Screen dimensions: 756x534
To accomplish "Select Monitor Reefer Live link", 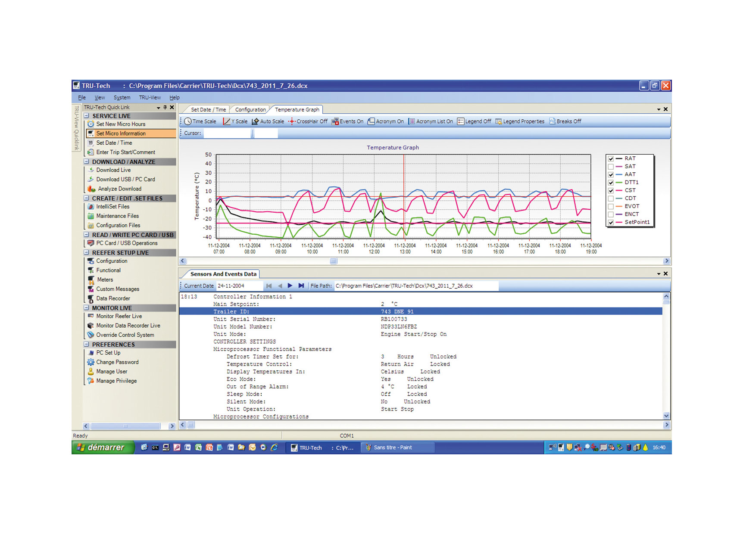I will coord(119,316).
